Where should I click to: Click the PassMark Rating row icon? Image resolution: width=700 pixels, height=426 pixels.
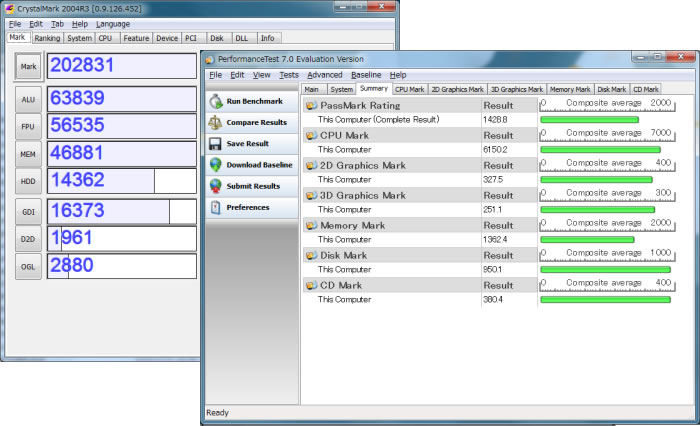click(x=311, y=105)
